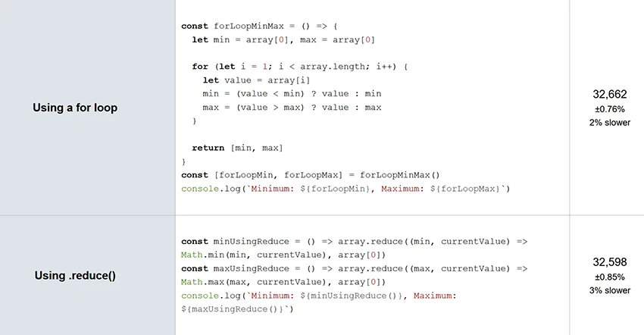Click the ±0.76% margin text
This screenshot has height=335, width=644.
pyautogui.click(x=609, y=109)
